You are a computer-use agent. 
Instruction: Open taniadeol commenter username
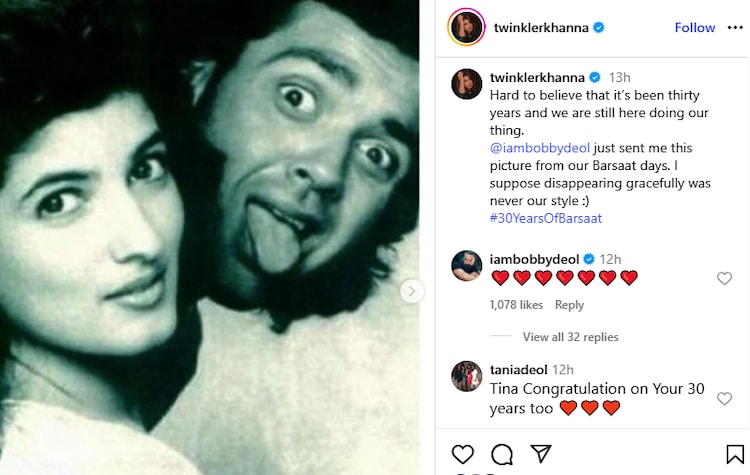pos(517,369)
